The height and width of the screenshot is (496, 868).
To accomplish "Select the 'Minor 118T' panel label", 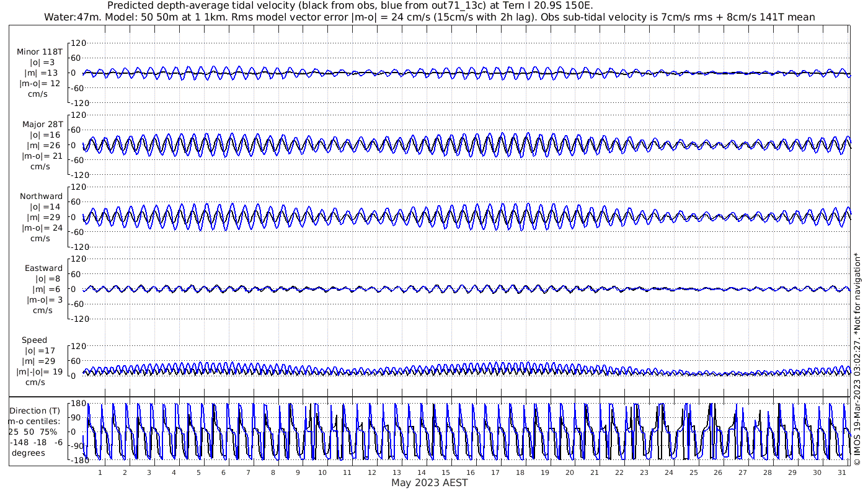I will click(40, 51).
